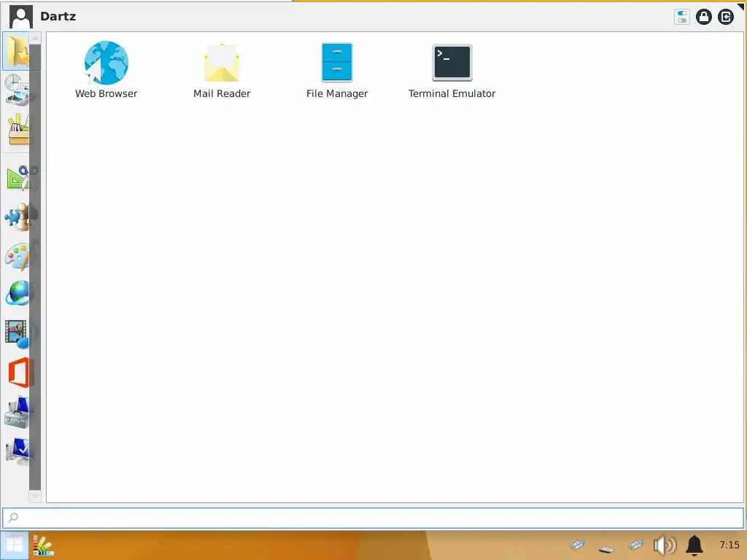The height and width of the screenshot is (560, 747).
Task: Launch the Web Browser application
Action: (107, 70)
